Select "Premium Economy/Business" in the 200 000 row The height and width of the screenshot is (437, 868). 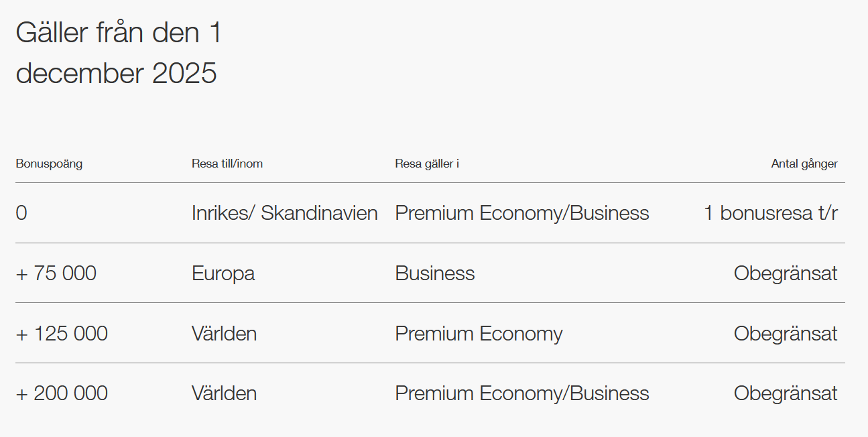coord(522,393)
